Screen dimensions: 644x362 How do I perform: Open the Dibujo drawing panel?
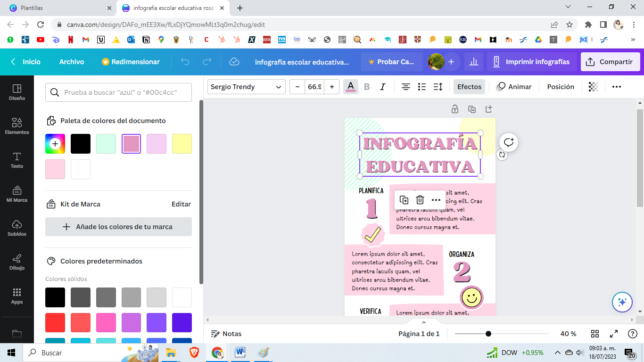[17, 262]
